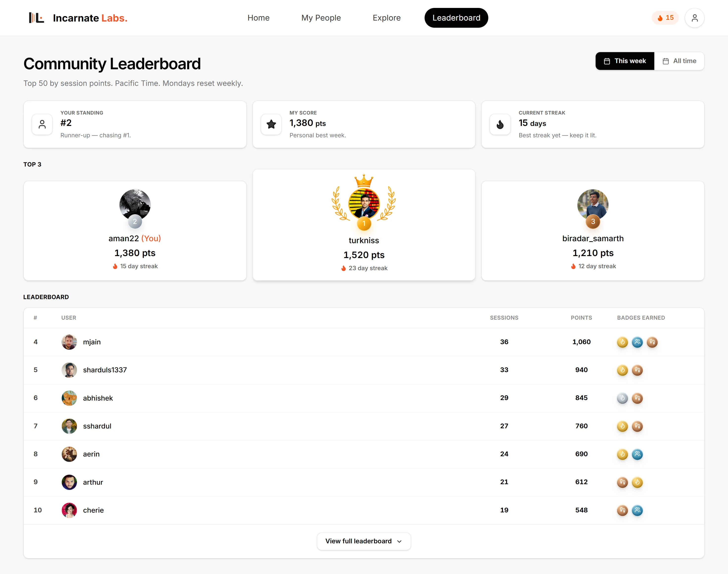The image size is (728, 574).
Task: Click the bronze rank 3 medal
Action: [593, 221]
